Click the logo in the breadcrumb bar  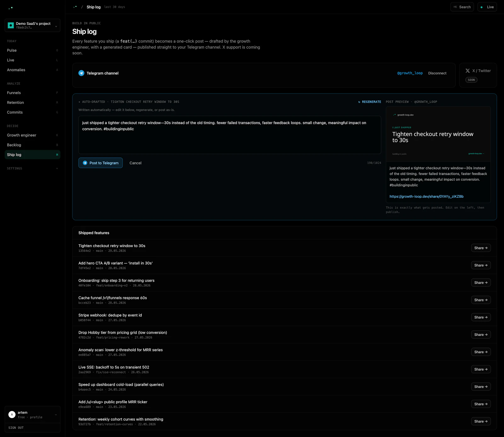pos(75,7)
